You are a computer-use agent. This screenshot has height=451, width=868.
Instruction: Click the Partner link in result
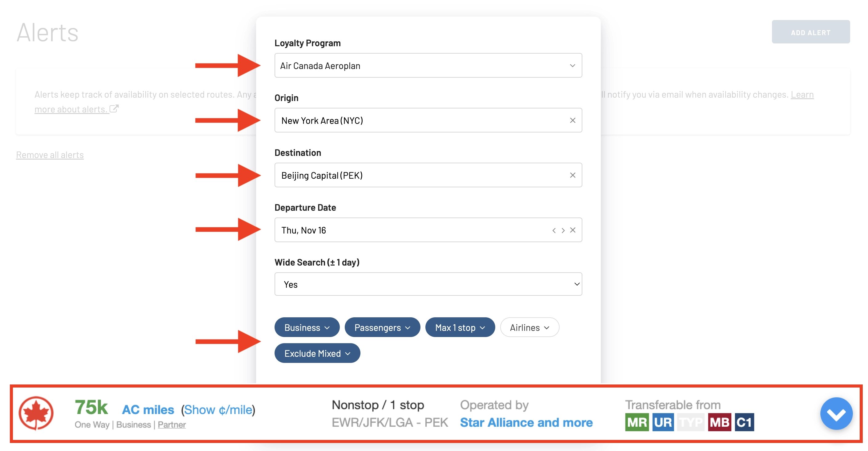tap(171, 425)
